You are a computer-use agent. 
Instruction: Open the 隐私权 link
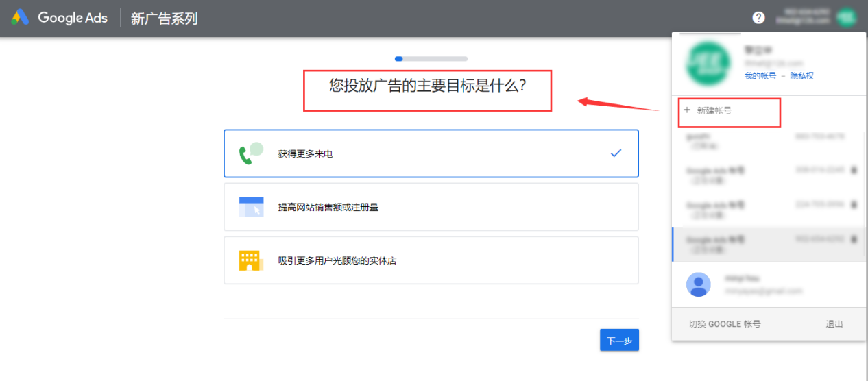coord(801,76)
